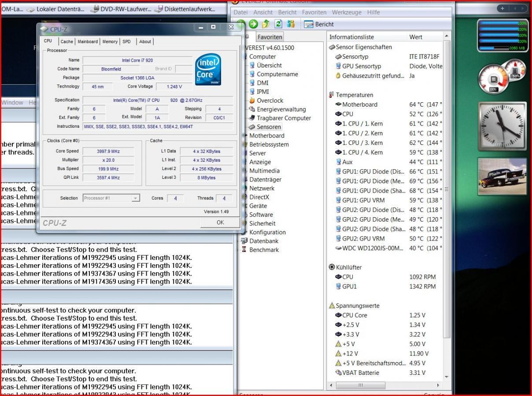The image size is (532, 396).
Task: Click the VBAT Batterie voltage row
Action: 385,373
